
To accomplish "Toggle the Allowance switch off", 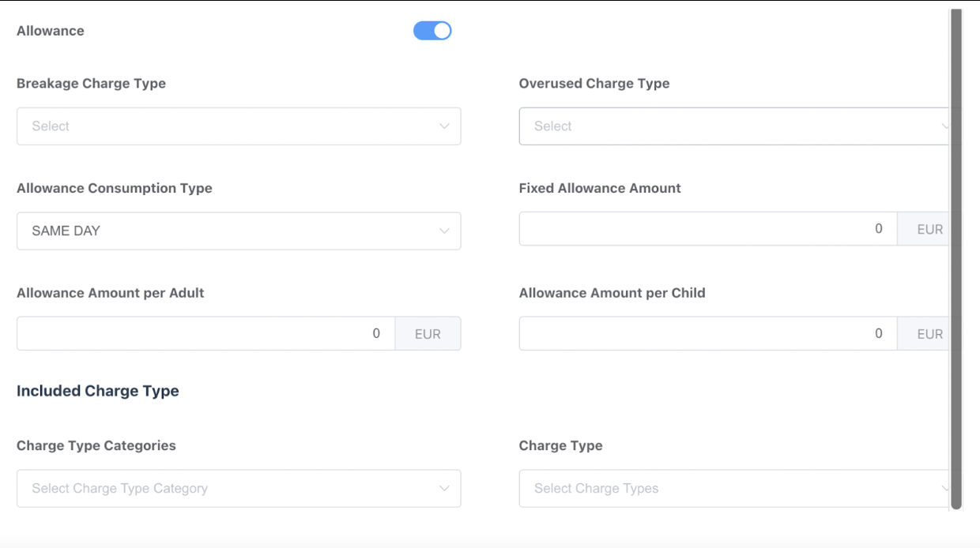I will pos(432,31).
